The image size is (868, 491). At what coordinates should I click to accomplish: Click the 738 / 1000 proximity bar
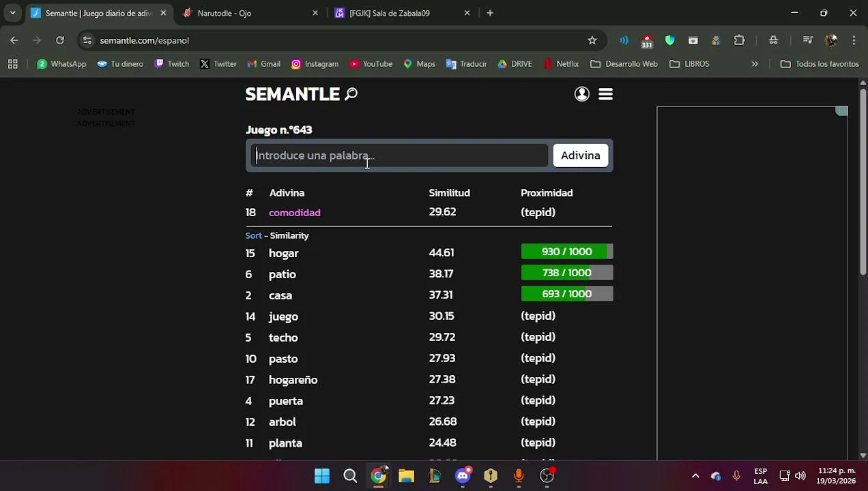coord(567,273)
